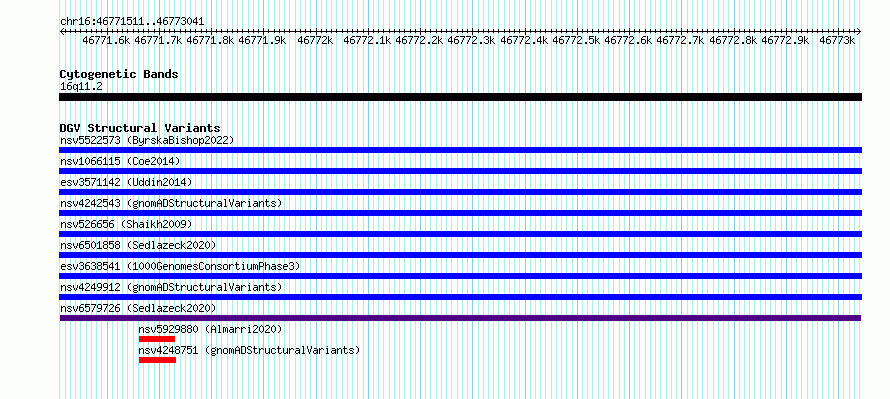Click the blue bar under nsv526656
Screen dimensions: 890x399
coord(460,234)
